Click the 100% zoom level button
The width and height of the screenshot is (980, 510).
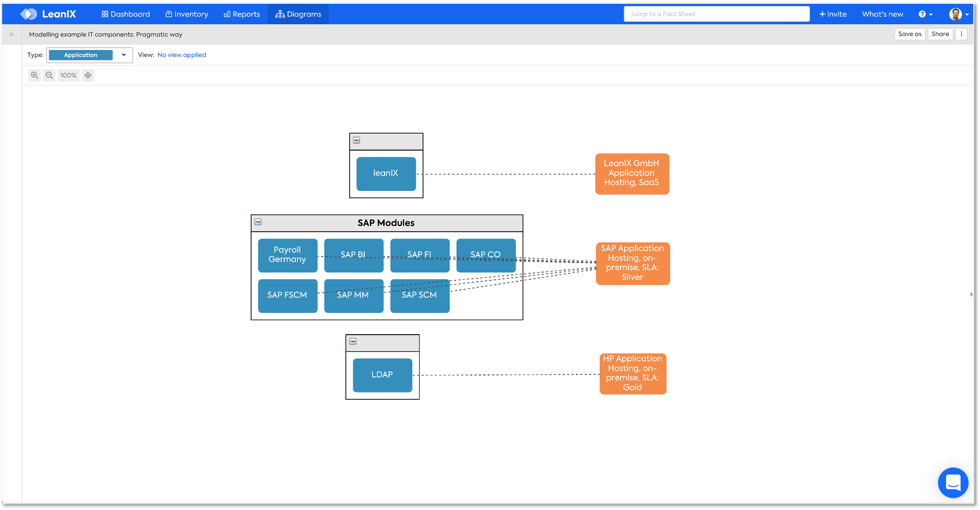click(68, 75)
